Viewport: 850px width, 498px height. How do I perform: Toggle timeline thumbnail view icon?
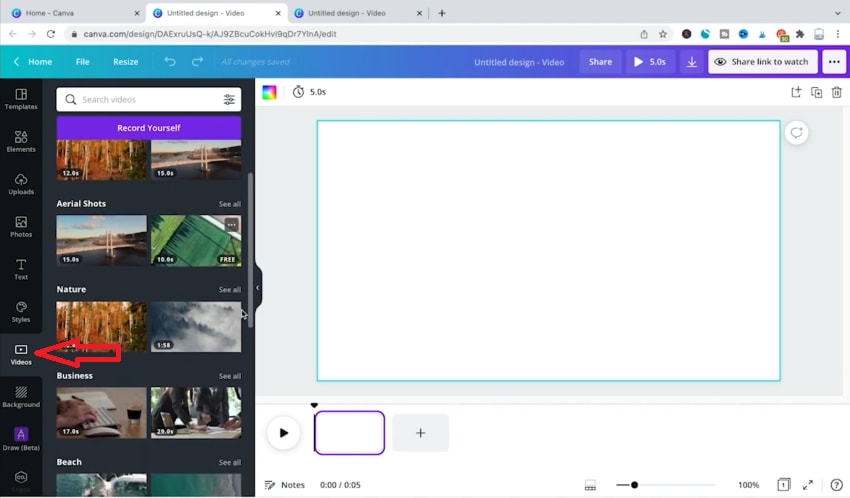coord(590,485)
